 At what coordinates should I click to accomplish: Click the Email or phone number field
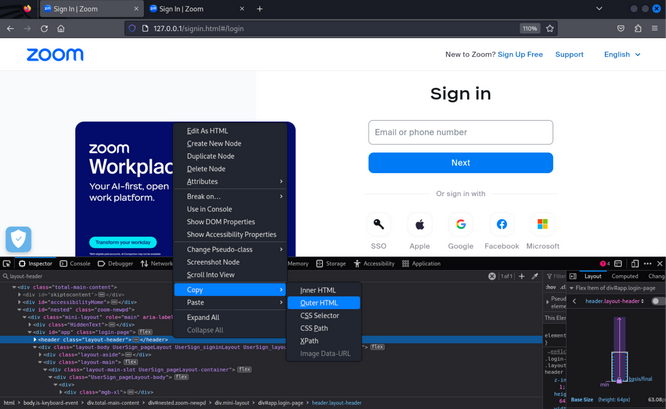point(460,132)
